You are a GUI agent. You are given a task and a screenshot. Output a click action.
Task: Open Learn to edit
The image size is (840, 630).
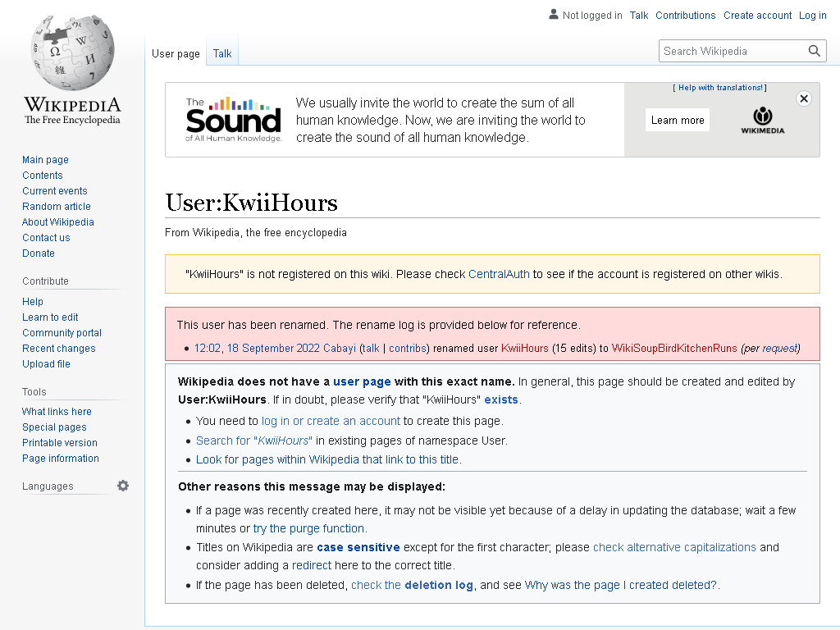(x=50, y=317)
